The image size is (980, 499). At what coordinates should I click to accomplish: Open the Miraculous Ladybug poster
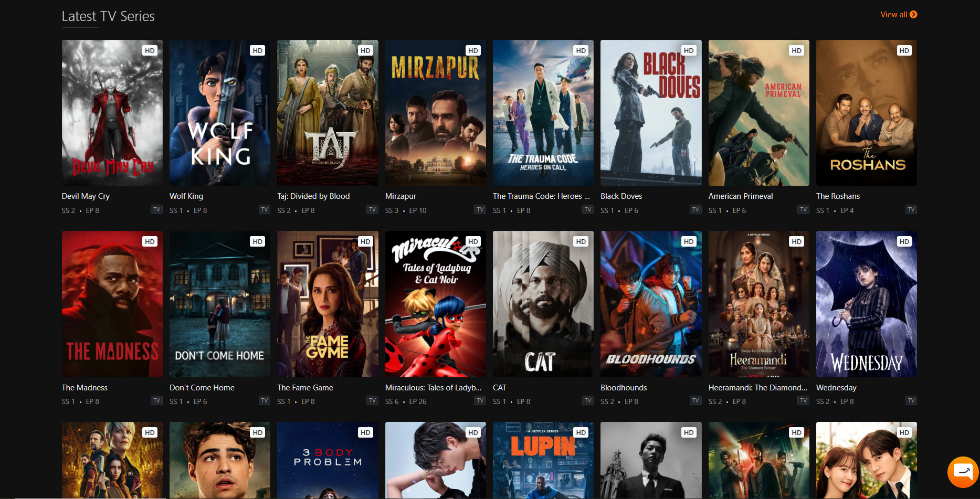click(436, 304)
